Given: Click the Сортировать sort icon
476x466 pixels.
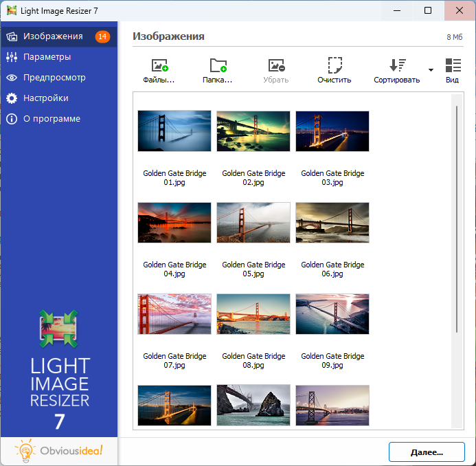Looking at the screenshot, I should click(x=397, y=66).
